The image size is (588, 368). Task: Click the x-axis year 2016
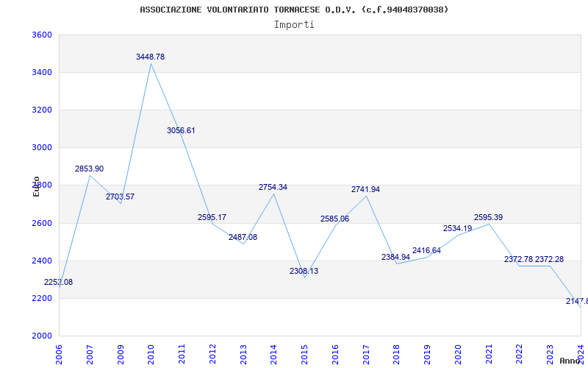335,354
